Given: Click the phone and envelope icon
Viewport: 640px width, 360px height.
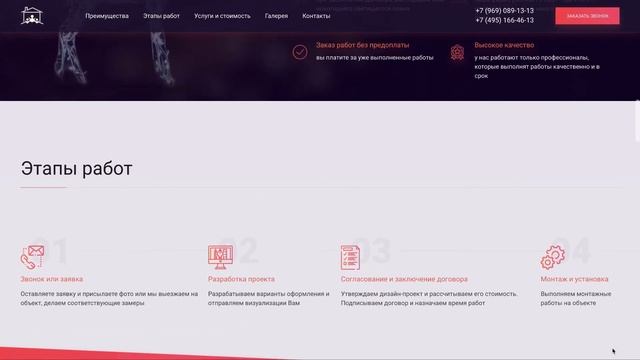Looking at the screenshot, I should pos(32,257).
